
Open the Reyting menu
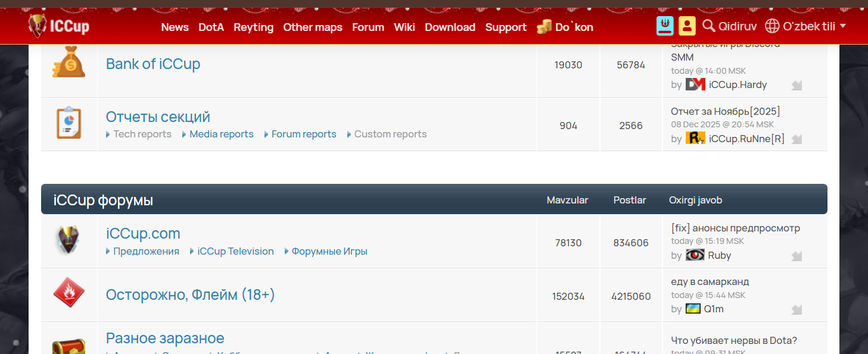pyautogui.click(x=253, y=27)
